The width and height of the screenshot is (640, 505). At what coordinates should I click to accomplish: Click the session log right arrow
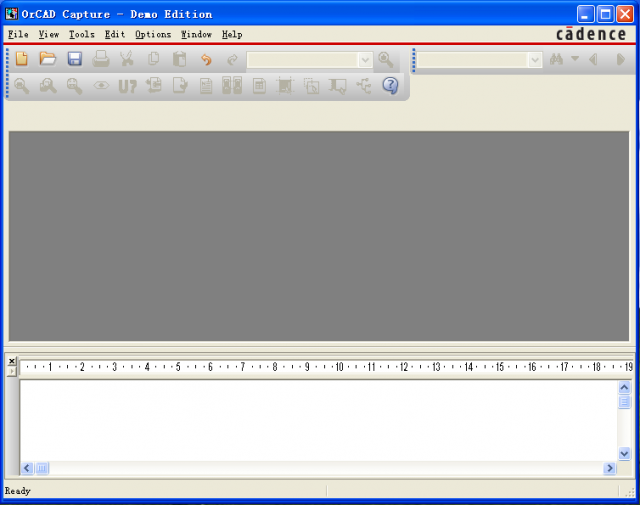click(609, 468)
